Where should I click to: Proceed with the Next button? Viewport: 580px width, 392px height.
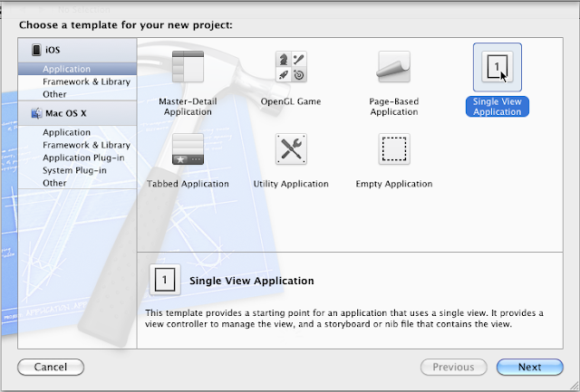coord(529,367)
